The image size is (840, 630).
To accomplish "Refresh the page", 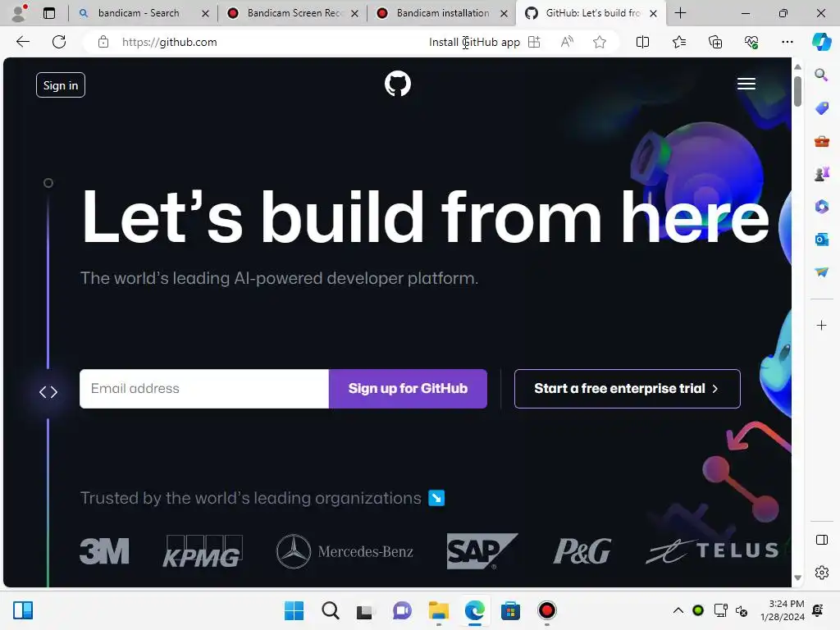I will [59, 42].
